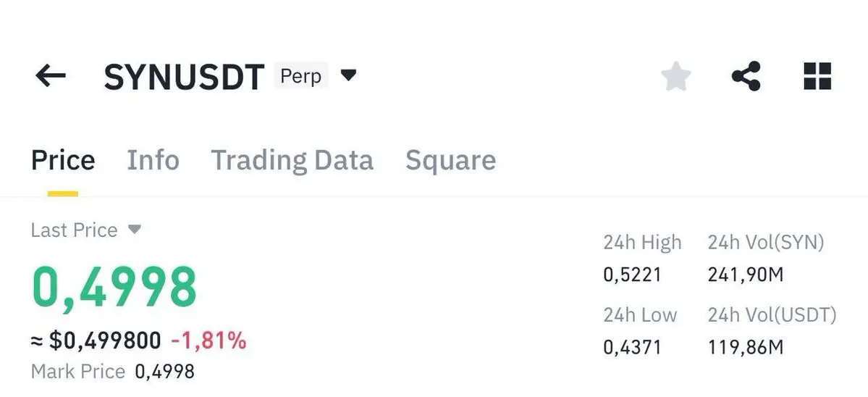868x397 pixels.
Task: Go back using the left arrow
Action: 51,76
